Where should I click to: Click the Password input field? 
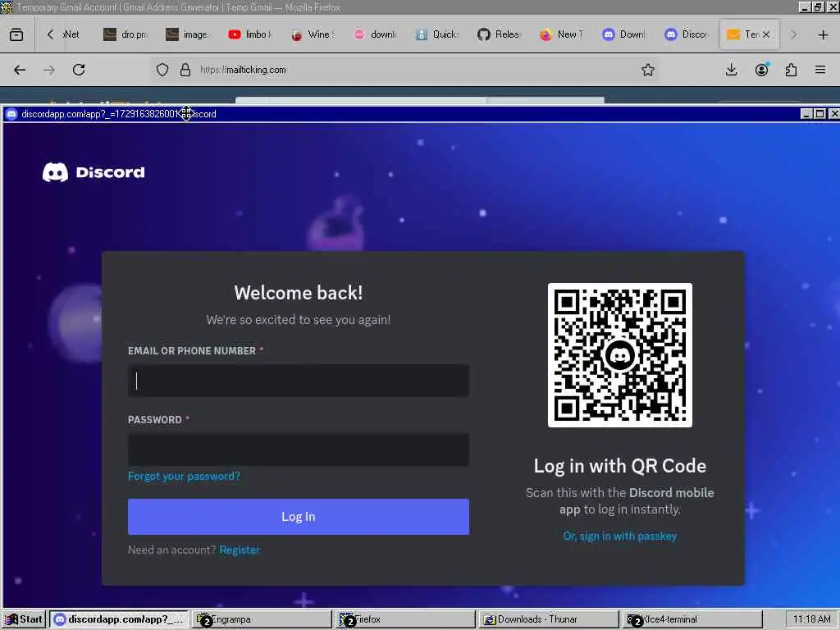tap(299, 449)
